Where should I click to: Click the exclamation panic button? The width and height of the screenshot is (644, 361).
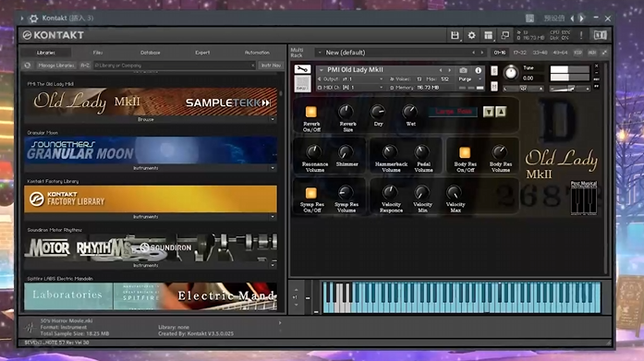point(581,35)
